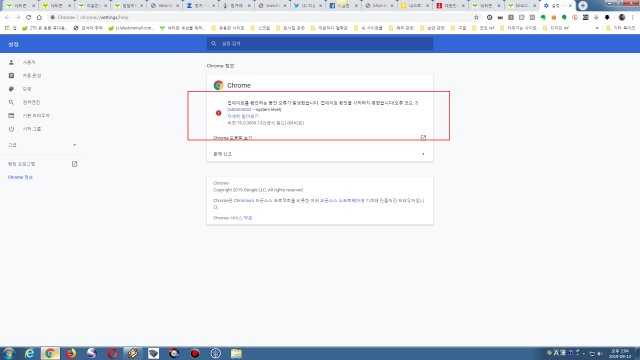Switch to the Facebook tab
The image size is (640, 360).
pyautogui.click(x=343, y=6)
